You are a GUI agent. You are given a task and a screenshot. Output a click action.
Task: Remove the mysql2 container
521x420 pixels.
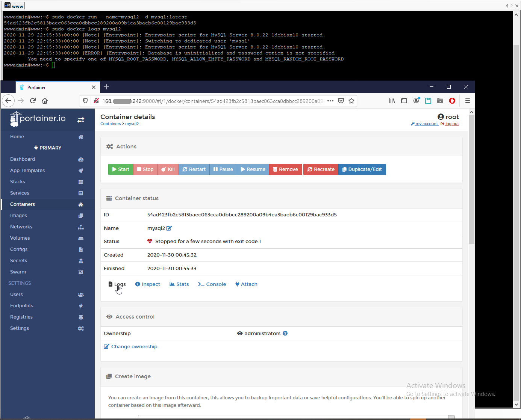pyautogui.click(x=286, y=169)
